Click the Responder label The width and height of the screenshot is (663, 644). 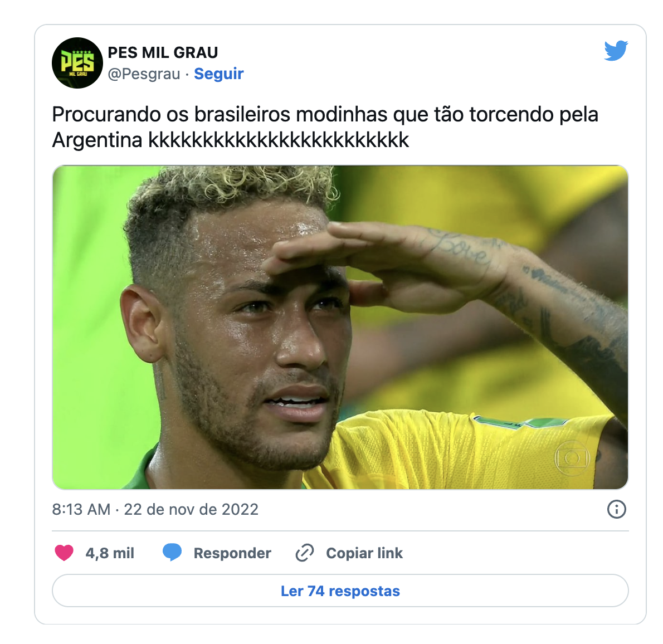pos(232,553)
